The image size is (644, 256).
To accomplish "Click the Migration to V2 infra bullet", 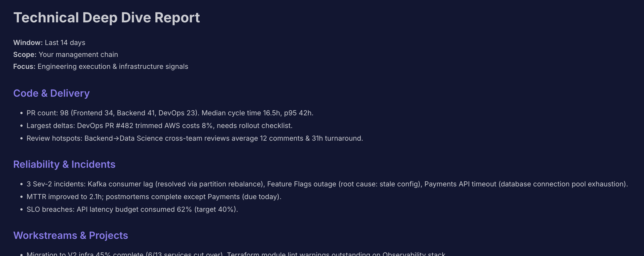I will click(236, 254).
